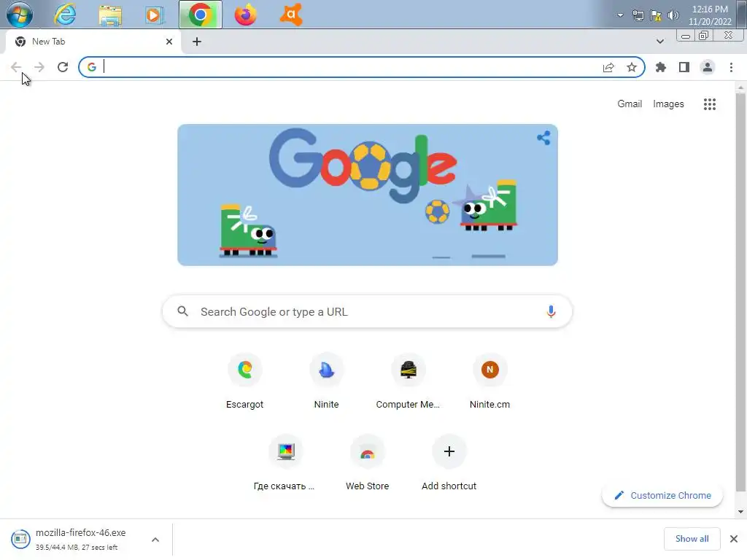Open the profile avatar menu
747x560 pixels.
click(x=708, y=67)
